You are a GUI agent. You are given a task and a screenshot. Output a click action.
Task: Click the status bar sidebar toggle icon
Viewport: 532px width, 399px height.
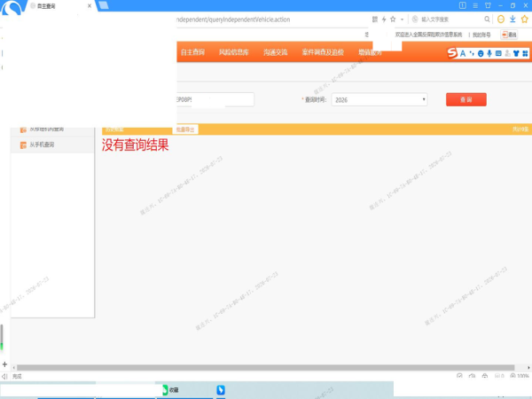pos(4,376)
